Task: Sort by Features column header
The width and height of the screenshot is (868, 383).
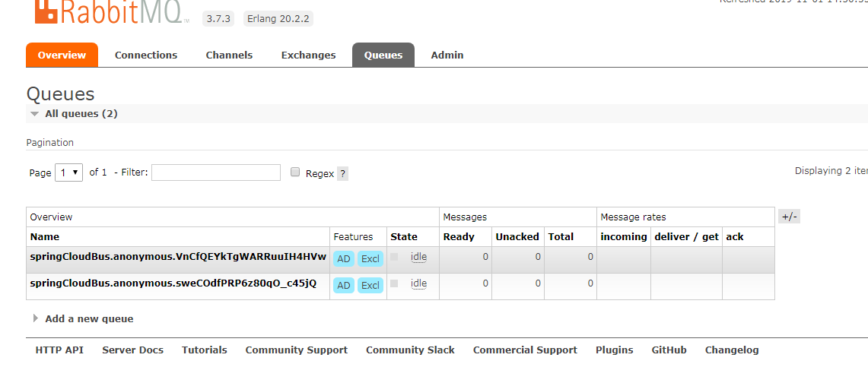Action: 353,236
